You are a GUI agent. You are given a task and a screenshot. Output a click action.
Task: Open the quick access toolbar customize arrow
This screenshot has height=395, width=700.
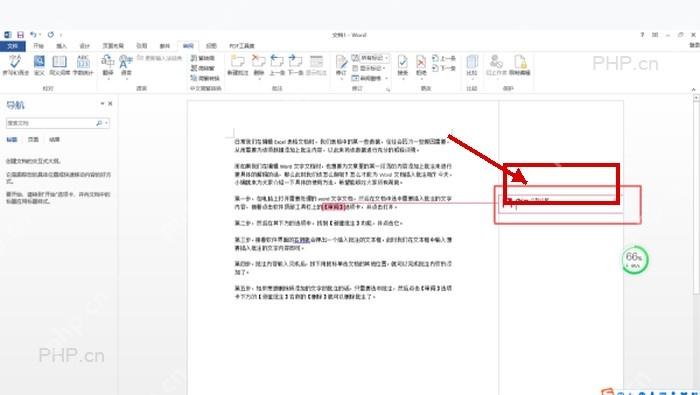[x=61, y=35]
